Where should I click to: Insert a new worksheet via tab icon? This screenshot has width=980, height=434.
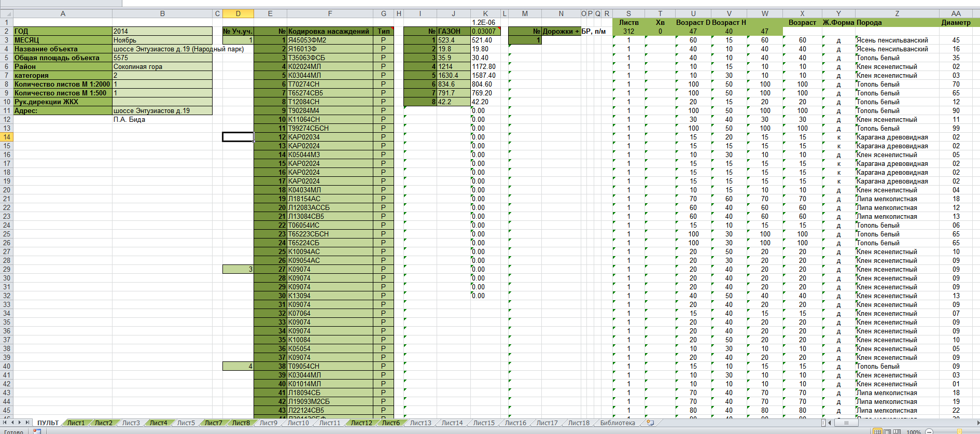pyautogui.click(x=651, y=423)
